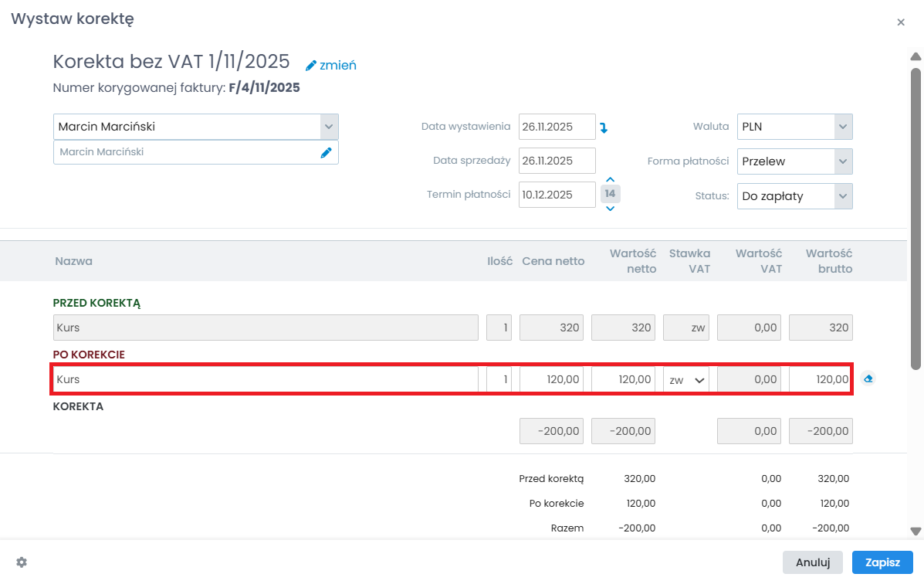Expand the Marcin Marciński contractor dropdown
924x584 pixels.
pos(329,127)
